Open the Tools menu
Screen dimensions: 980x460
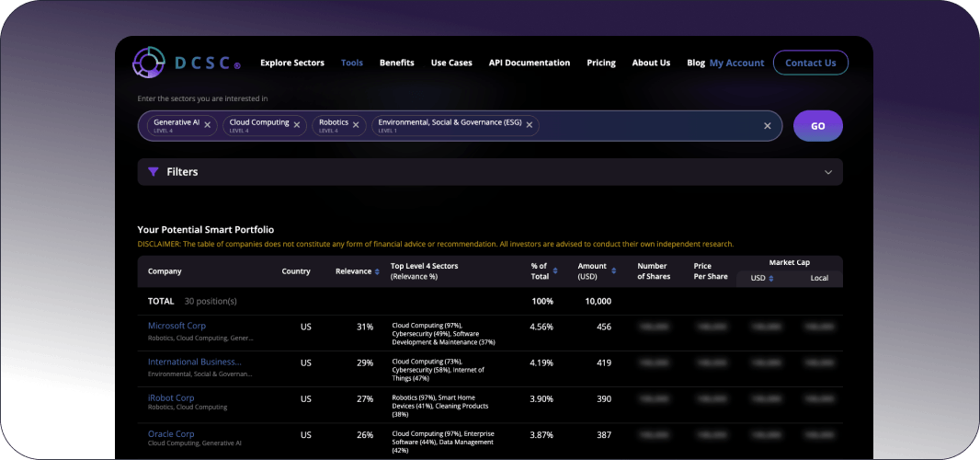pyautogui.click(x=352, y=63)
